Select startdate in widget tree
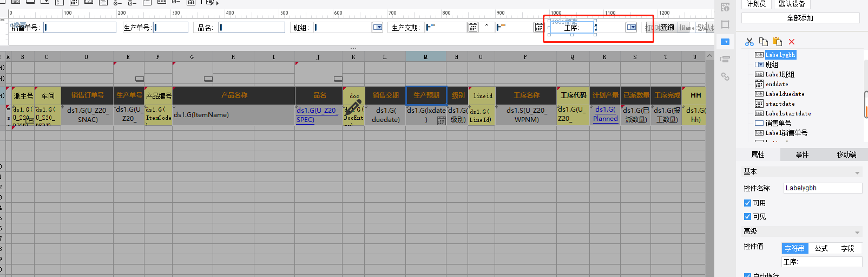868x277 pixels. point(780,104)
